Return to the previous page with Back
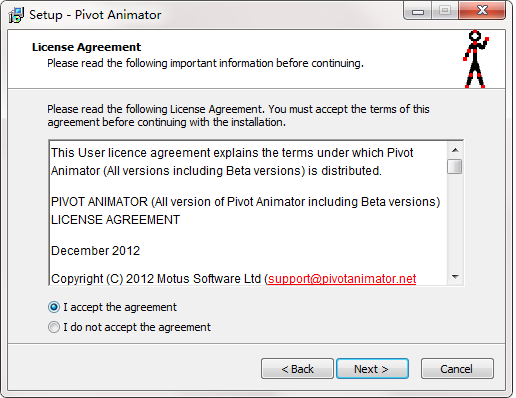This screenshot has height=398, width=516. 297,369
